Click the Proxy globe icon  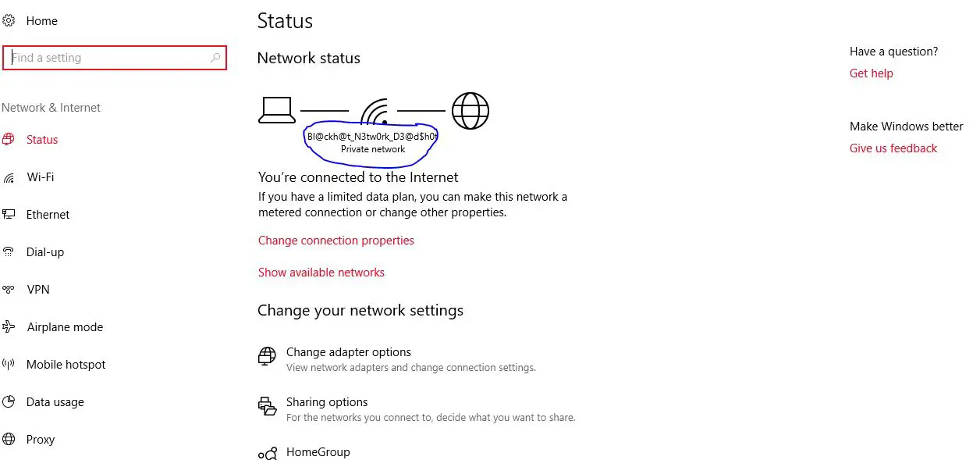pos(9,439)
